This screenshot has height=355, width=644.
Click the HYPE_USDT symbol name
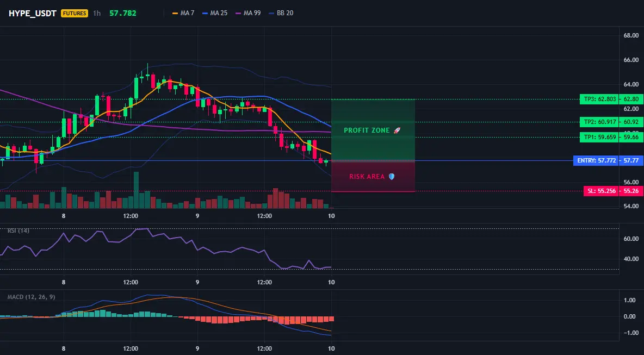[x=33, y=13]
